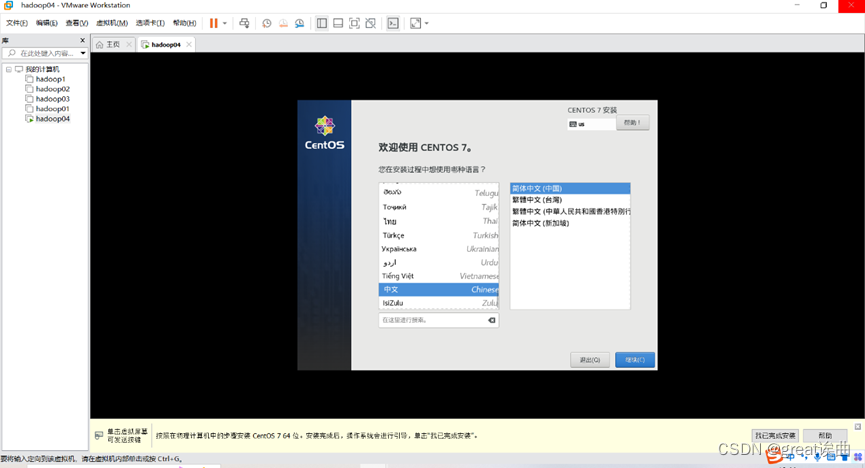Toggle Sogou Chinese/English 中 mode icon
865x468 pixels.
point(791,457)
